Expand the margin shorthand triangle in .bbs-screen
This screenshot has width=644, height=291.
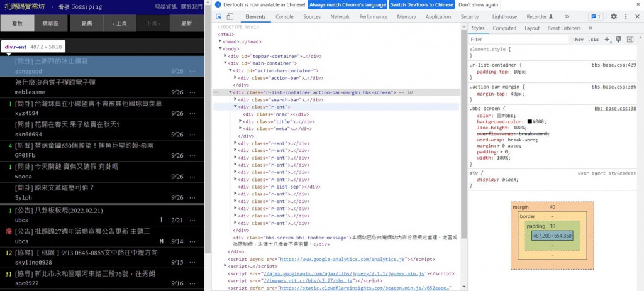tap(499, 146)
